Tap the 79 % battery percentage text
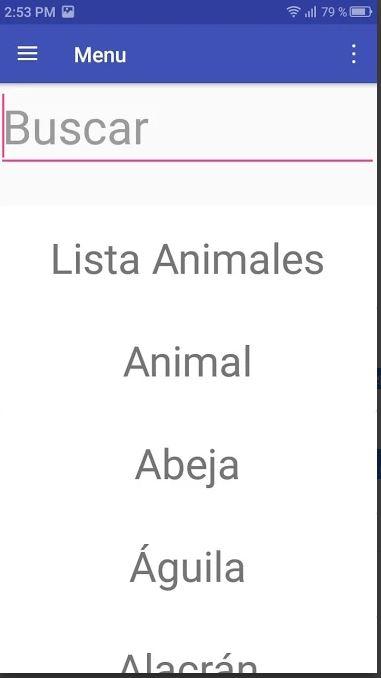The width and height of the screenshot is (381, 678). [x=334, y=12]
